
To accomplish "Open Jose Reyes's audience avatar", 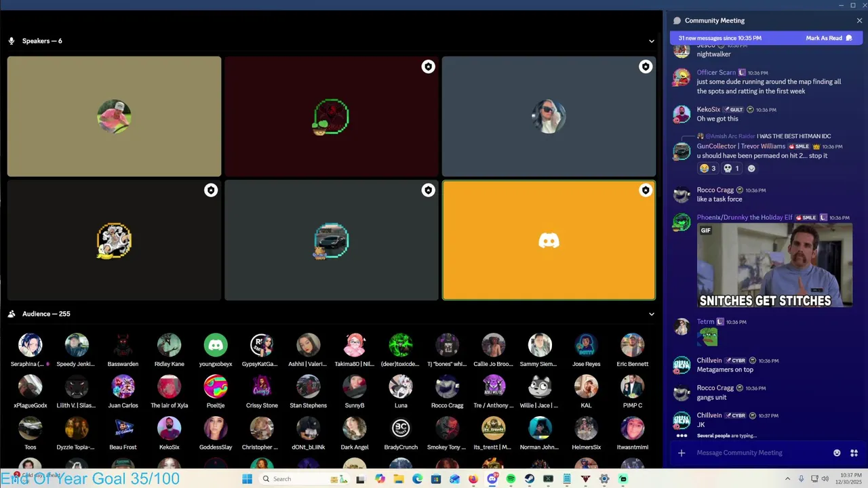I will pyautogui.click(x=586, y=345).
